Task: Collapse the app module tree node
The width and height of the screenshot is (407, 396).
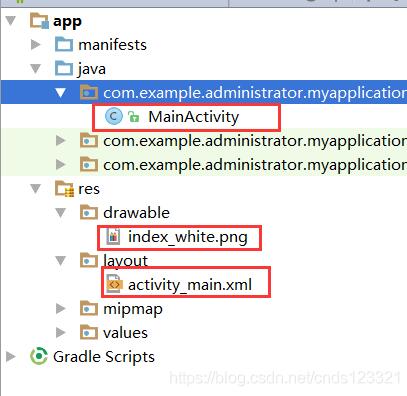Action: coord(11,21)
